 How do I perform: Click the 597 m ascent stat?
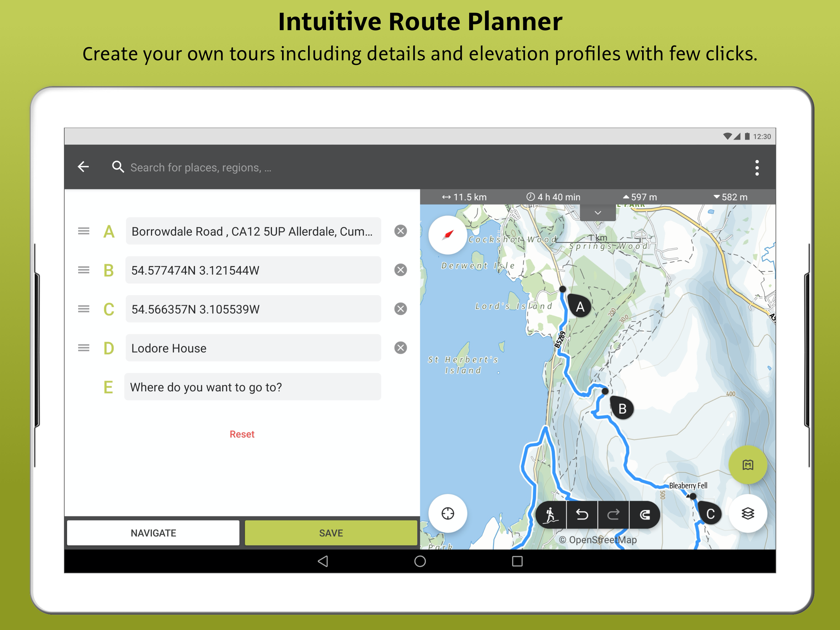640,197
